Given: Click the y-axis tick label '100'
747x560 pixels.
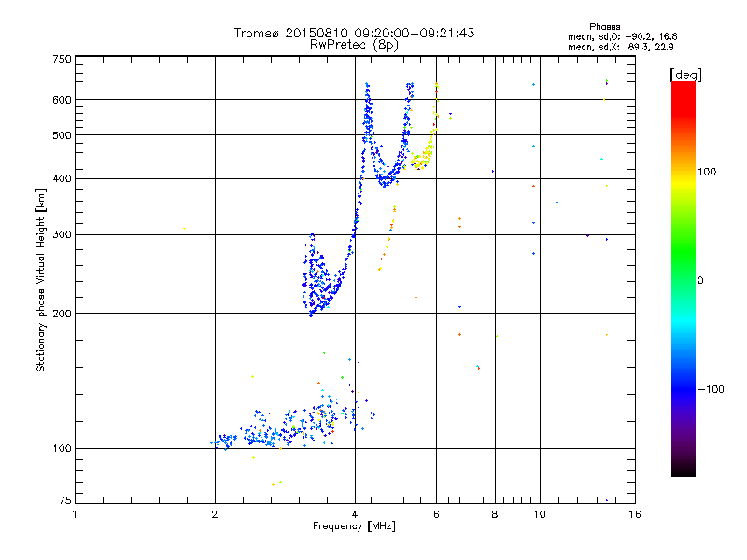Looking at the screenshot, I should tap(63, 449).
